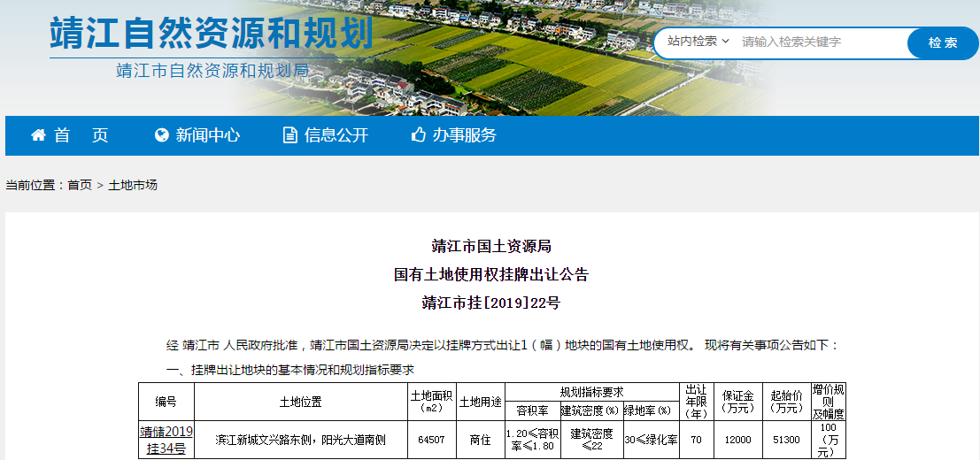The image size is (980, 460).
Task: Click the 保证金(万元) column header
Action: [737, 402]
